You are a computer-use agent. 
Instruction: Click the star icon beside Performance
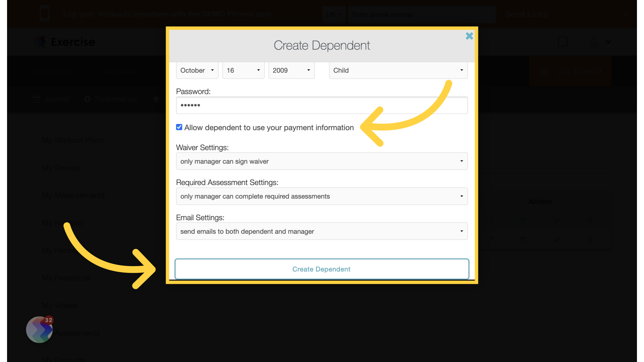pos(156,99)
